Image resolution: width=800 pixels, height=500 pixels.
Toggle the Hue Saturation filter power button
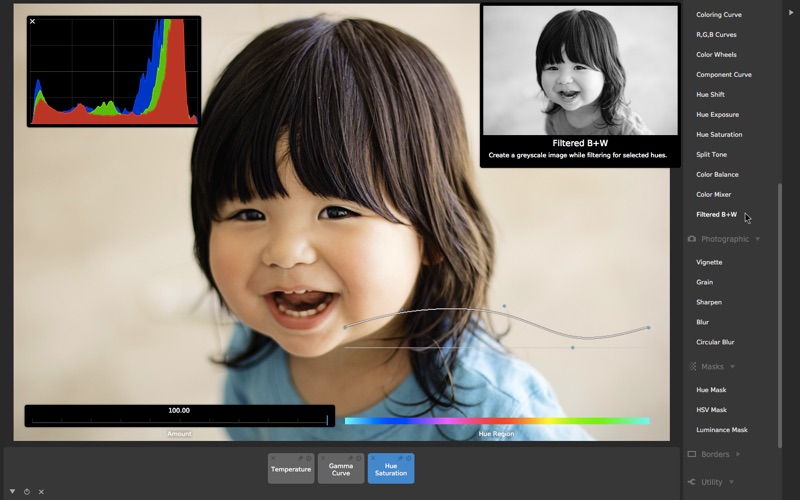click(x=409, y=458)
